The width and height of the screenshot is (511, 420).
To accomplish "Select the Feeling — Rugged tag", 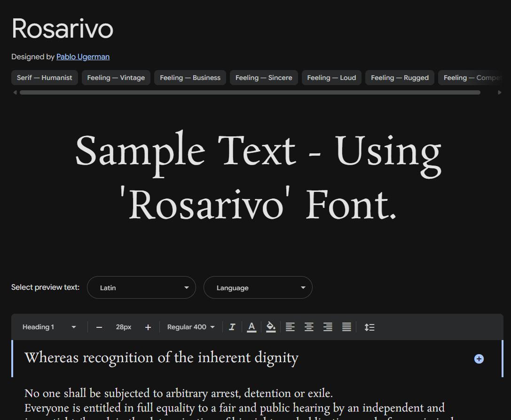I will [400, 78].
